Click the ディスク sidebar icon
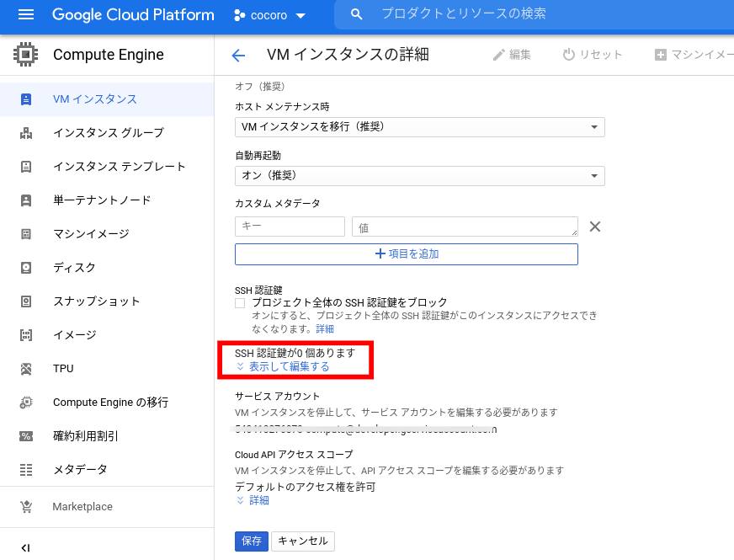734x560 pixels. (x=26, y=268)
